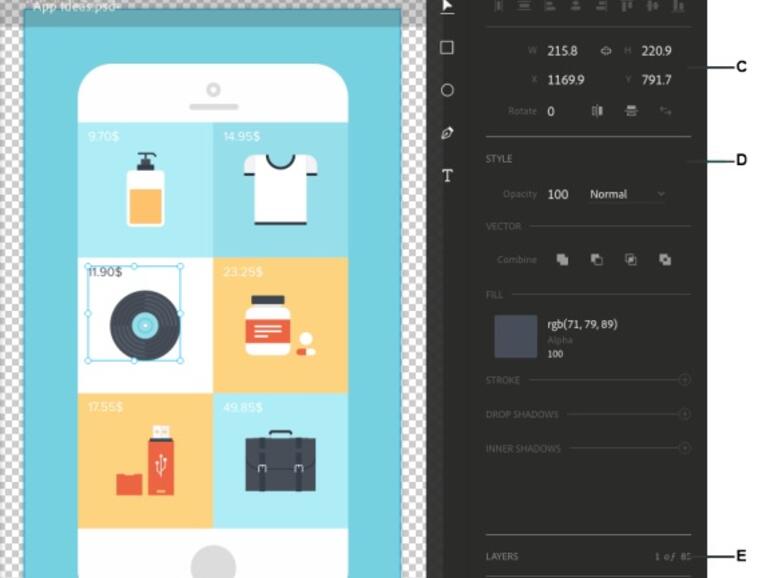Click the 49.85$ price label
The image size is (770, 578).
[243, 407]
